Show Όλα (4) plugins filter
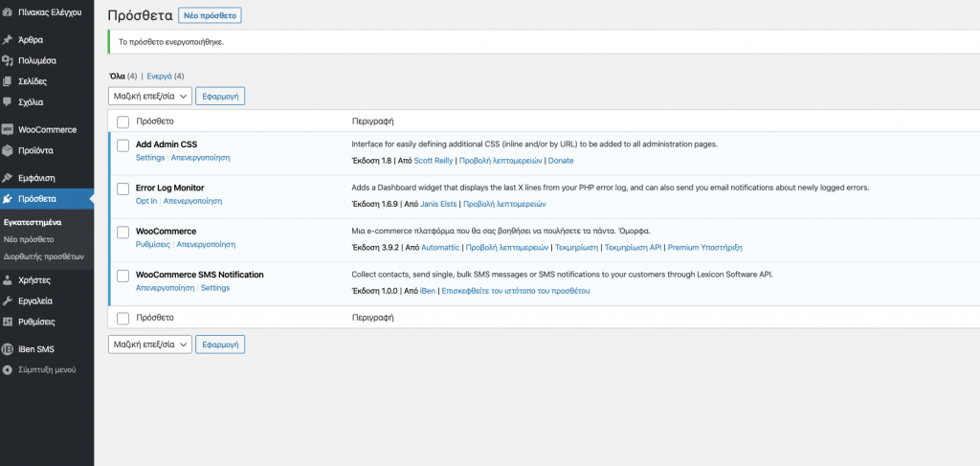The image size is (980, 466). (x=122, y=77)
